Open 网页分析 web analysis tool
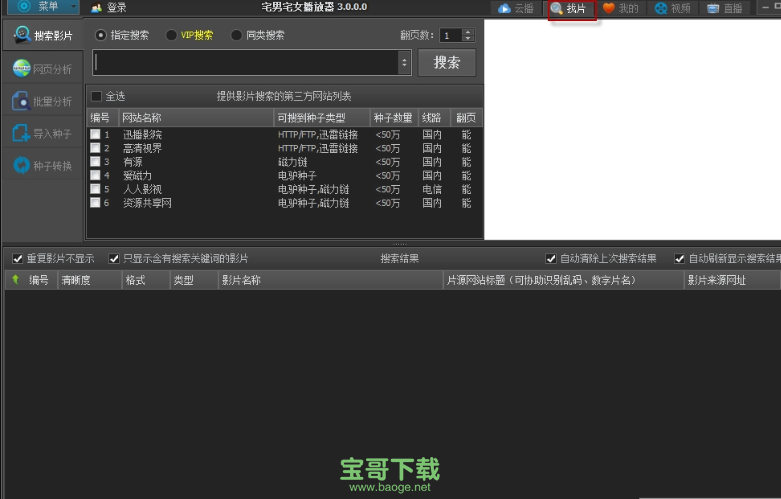Image resolution: width=781 pixels, height=499 pixels. tap(43, 68)
